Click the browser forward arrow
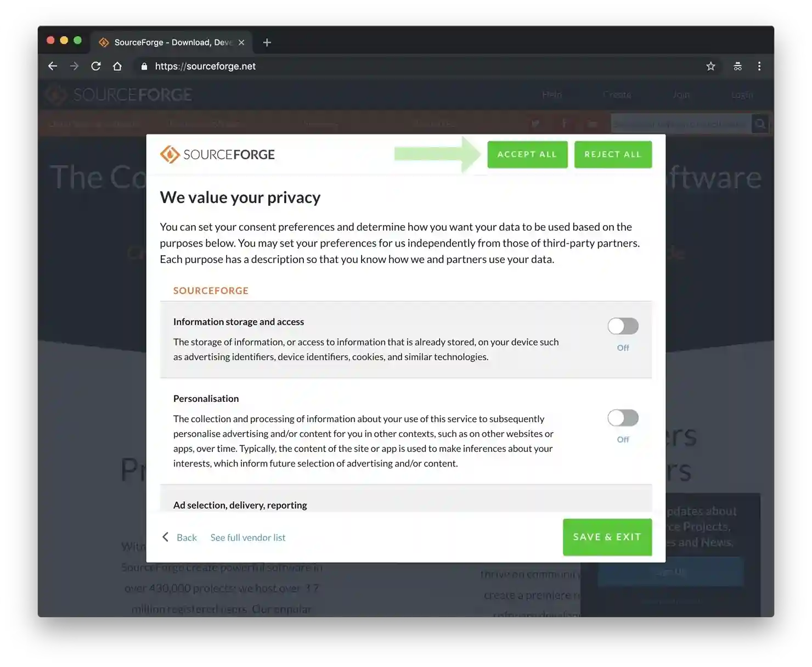 click(74, 66)
